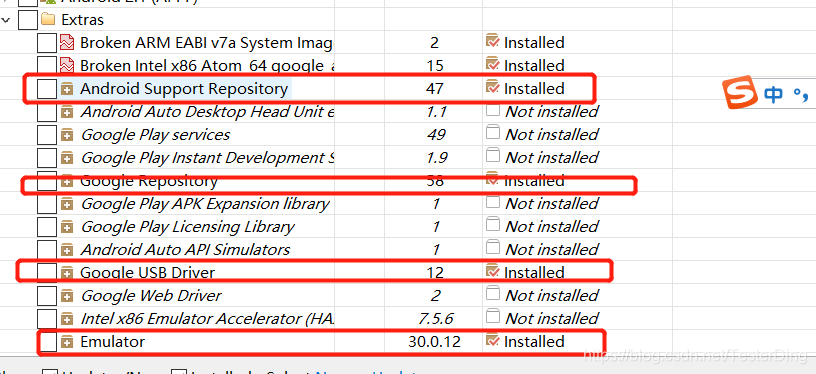Check the Google Play services checkbox
Viewport: 816px width, 374px height.
click(x=47, y=135)
